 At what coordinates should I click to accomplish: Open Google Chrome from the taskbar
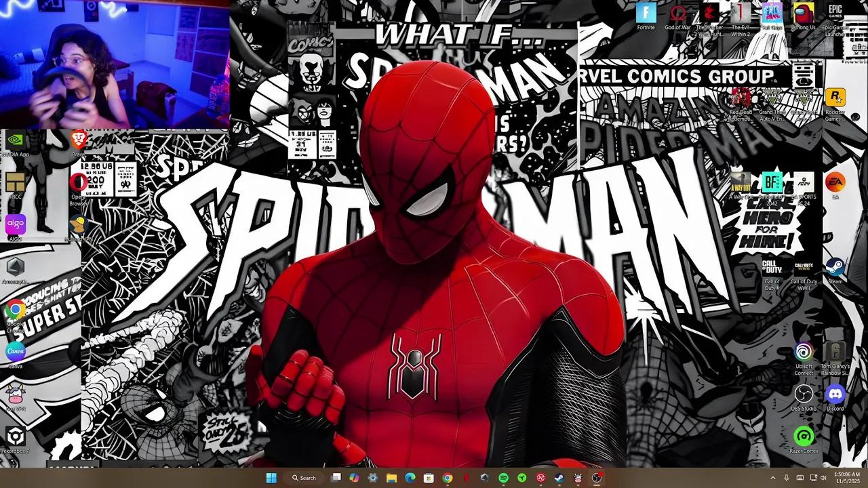click(x=448, y=478)
